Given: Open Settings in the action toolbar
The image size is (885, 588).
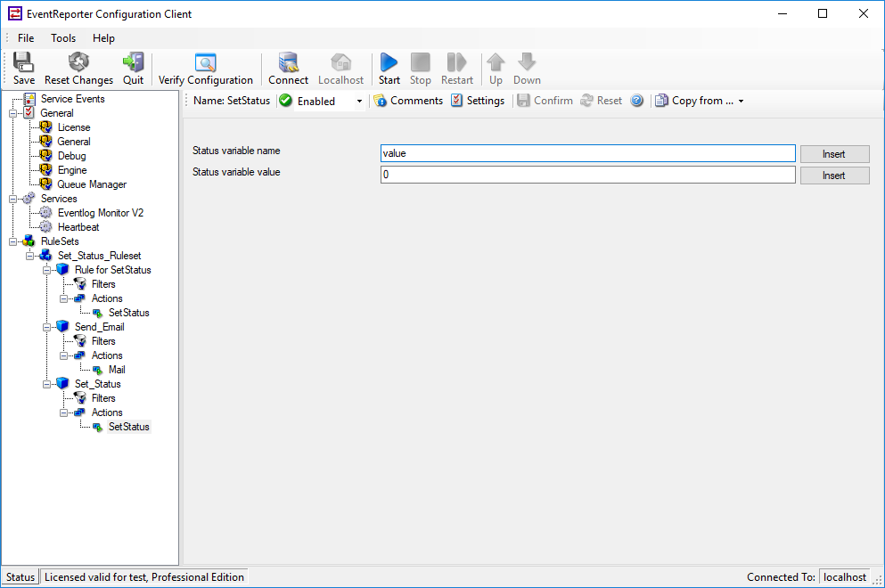Looking at the screenshot, I should [478, 101].
